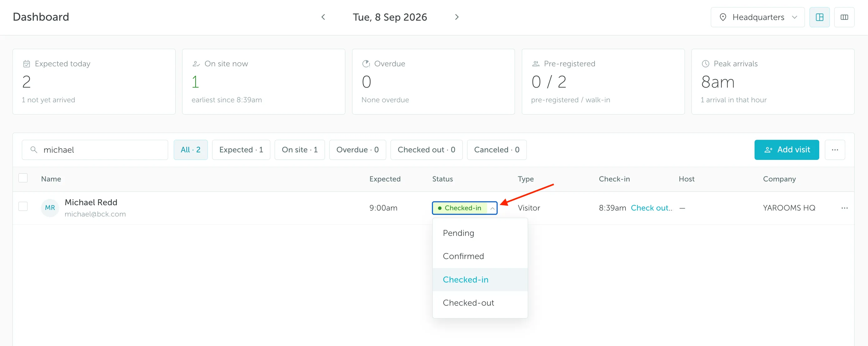Filter by Canceled · 0
This screenshot has width=868, height=346.
click(497, 150)
